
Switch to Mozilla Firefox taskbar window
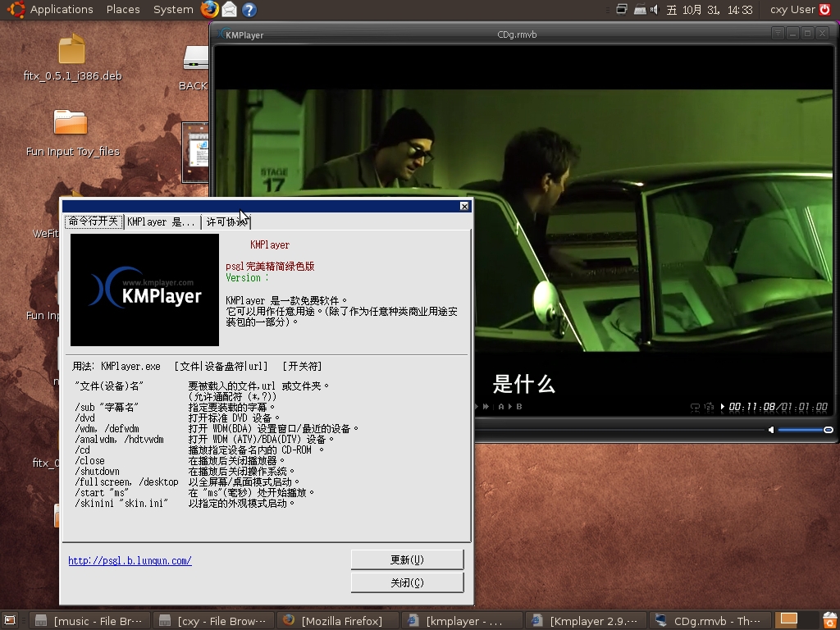coord(337,621)
